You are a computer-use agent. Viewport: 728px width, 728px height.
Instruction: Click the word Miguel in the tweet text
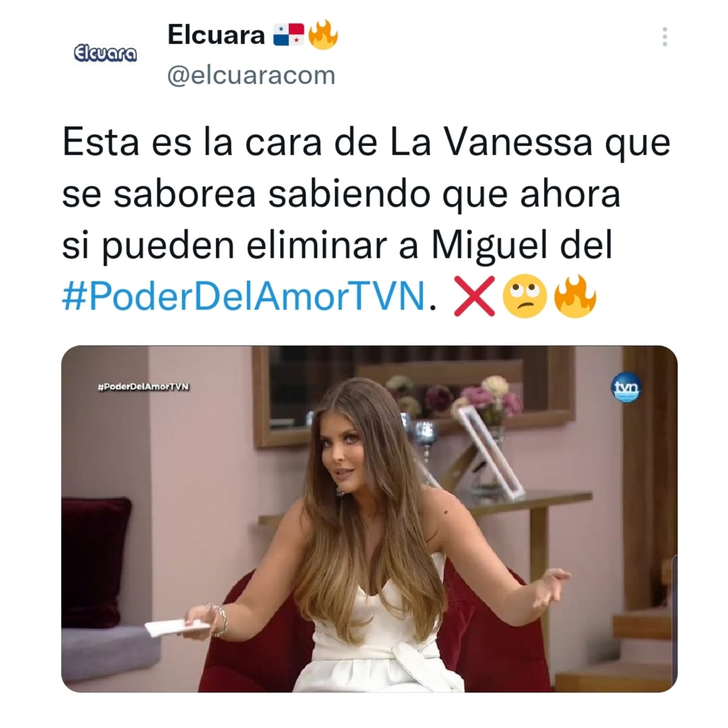[489, 246]
